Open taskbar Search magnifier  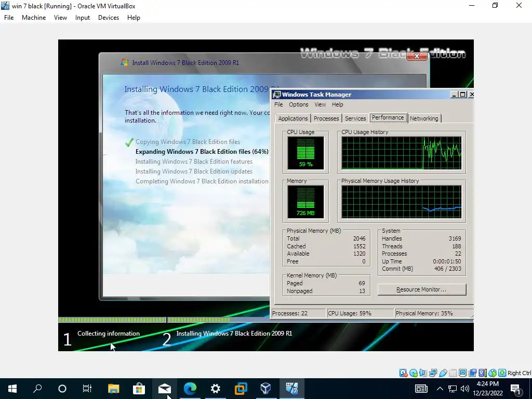[37, 389]
